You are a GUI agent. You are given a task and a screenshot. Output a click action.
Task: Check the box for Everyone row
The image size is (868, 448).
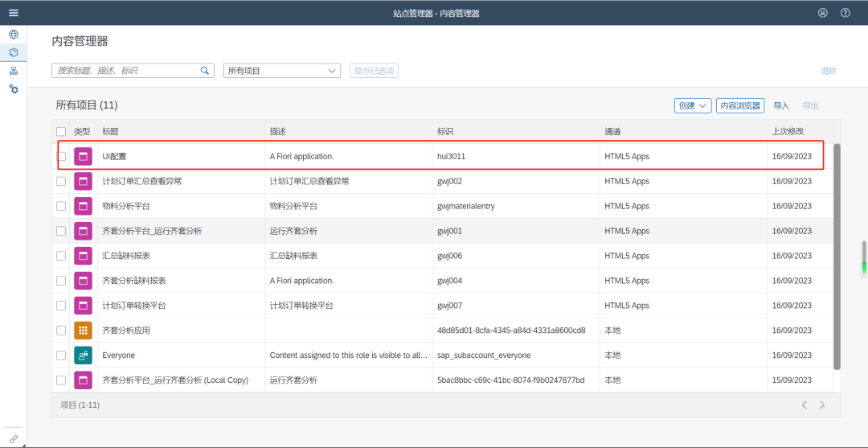click(x=61, y=355)
